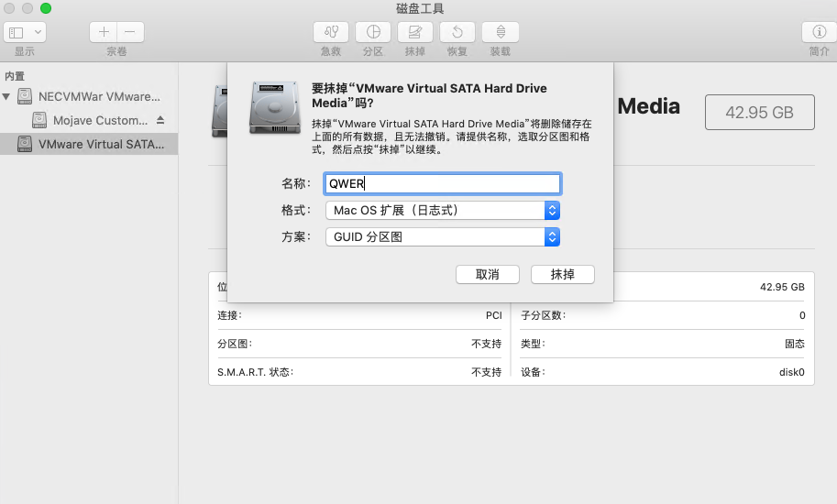Viewport: 837px width, 504px height.
Task: Click the 方案 label in the dialog
Action: coord(296,236)
